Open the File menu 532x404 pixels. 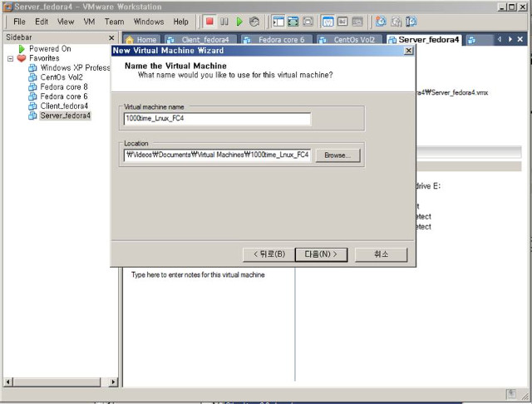19,22
